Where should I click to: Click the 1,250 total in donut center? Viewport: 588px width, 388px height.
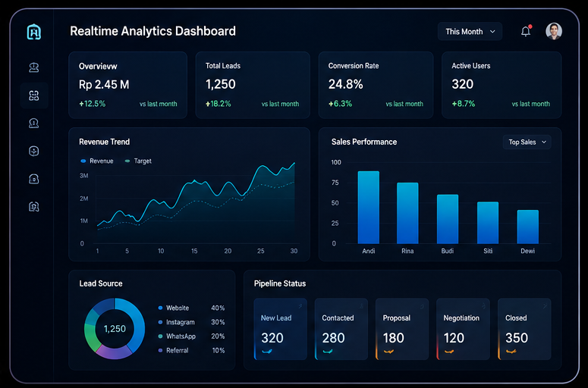[x=115, y=329]
